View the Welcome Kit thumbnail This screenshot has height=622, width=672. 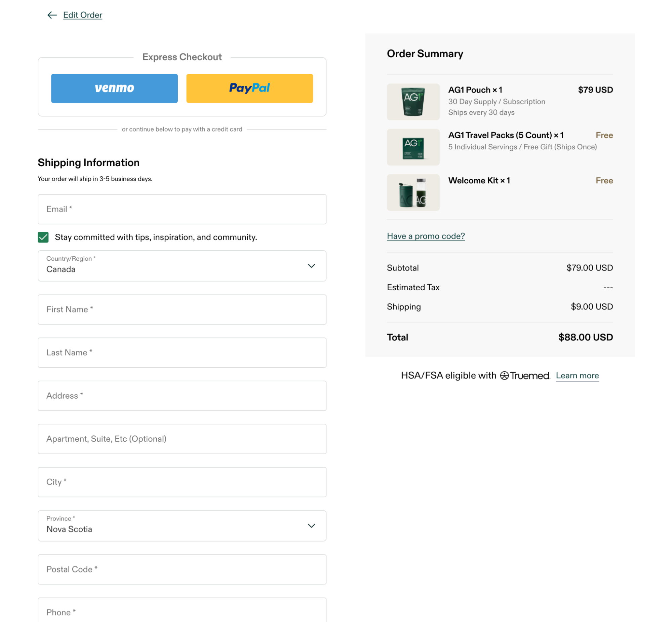[x=413, y=192]
